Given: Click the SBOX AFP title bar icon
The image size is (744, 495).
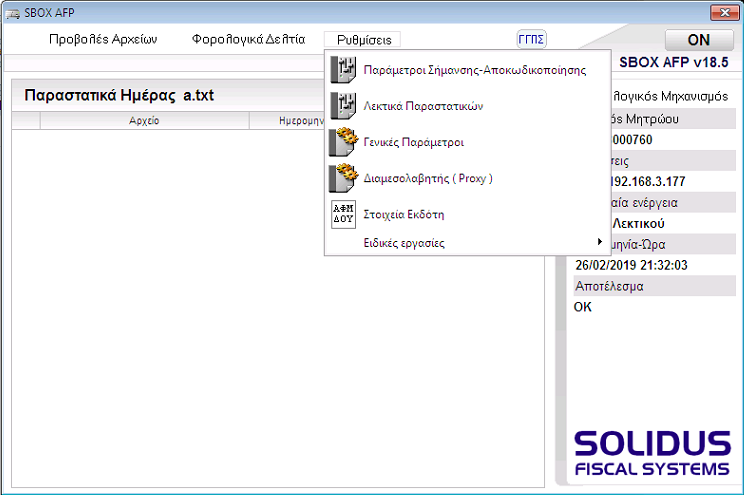Looking at the screenshot, I should (13, 13).
